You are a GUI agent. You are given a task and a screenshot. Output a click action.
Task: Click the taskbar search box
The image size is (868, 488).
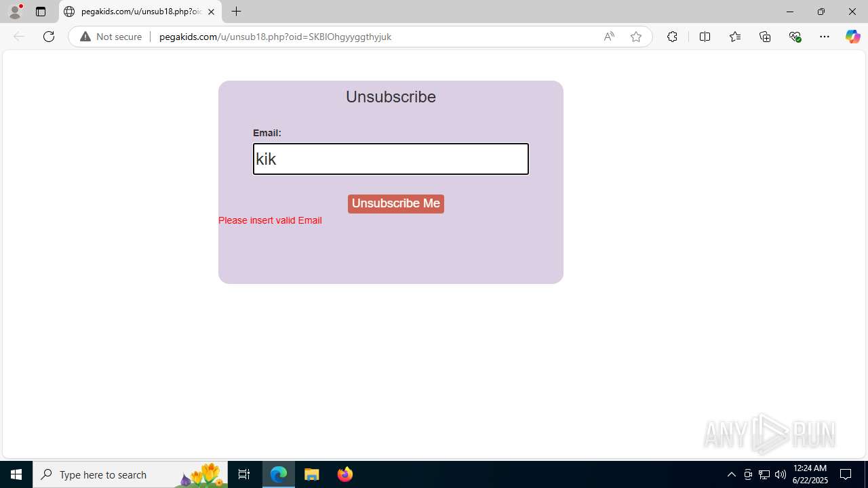click(x=130, y=474)
